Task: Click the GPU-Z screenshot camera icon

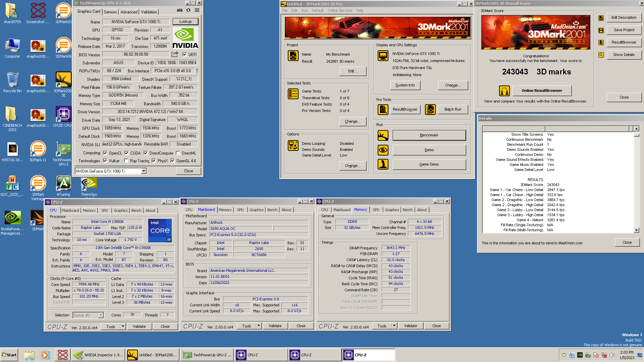Action: pos(180,10)
